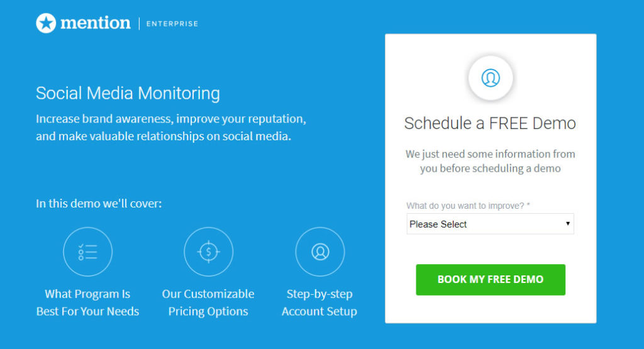Viewport: 644px width, 349px height.
Task: Click the dropdown arrow beside Please Select
Action: click(568, 224)
